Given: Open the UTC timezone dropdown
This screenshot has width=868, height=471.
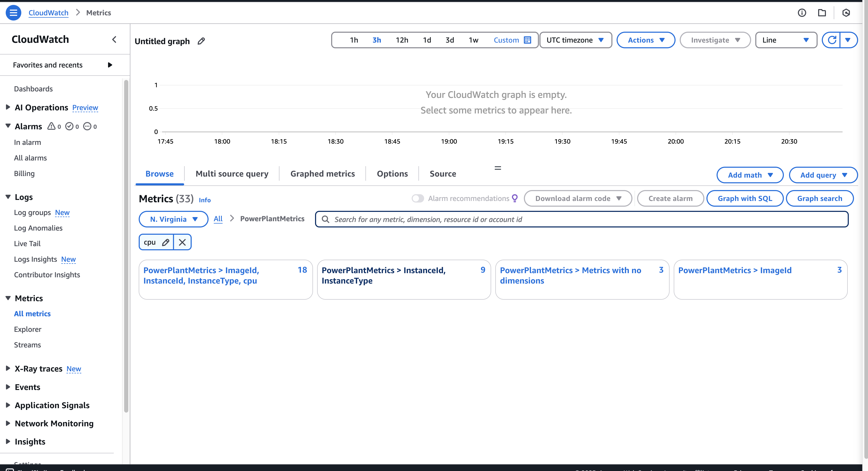Looking at the screenshot, I should click(576, 40).
